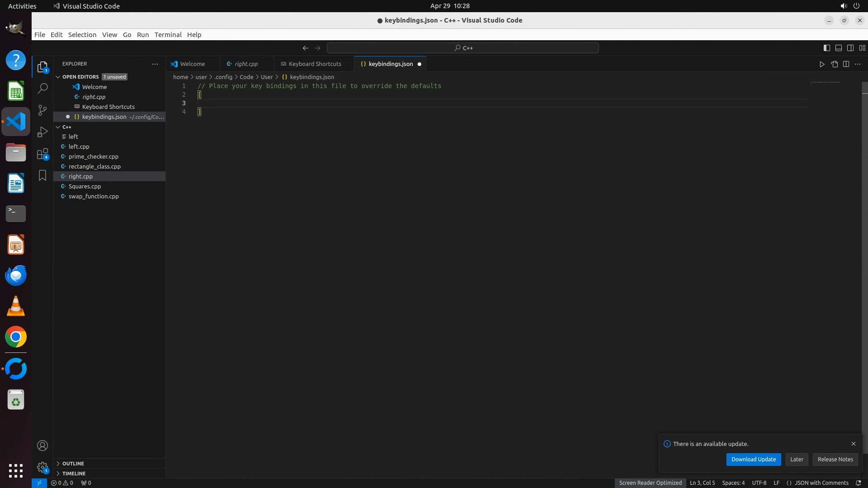Toggle the bottom panel visibility
Screen dimensions: 868x488
tap(838, 48)
